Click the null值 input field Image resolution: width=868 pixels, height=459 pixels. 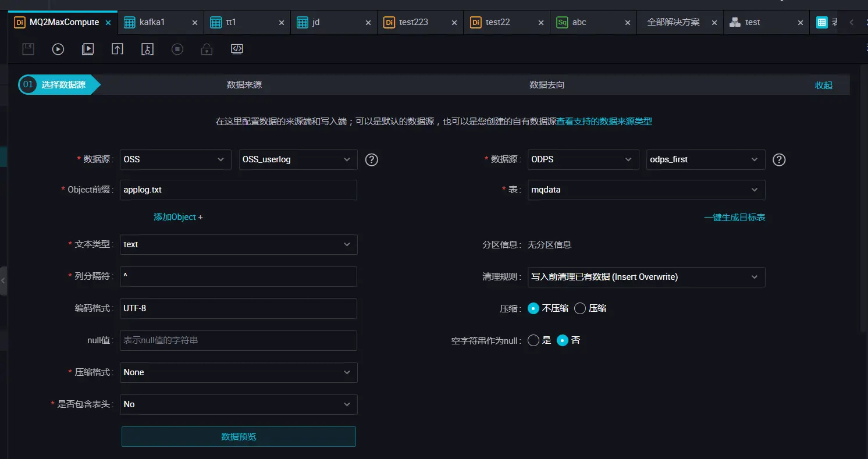239,340
